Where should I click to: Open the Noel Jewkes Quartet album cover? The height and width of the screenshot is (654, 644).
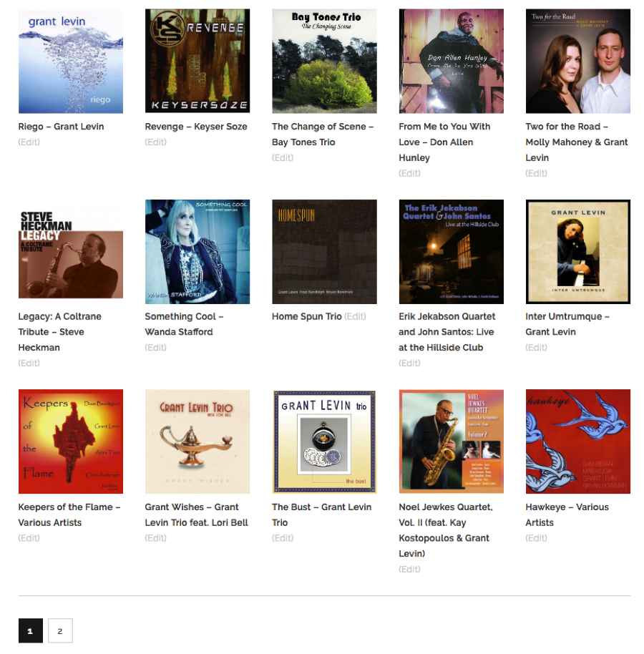click(x=451, y=441)
